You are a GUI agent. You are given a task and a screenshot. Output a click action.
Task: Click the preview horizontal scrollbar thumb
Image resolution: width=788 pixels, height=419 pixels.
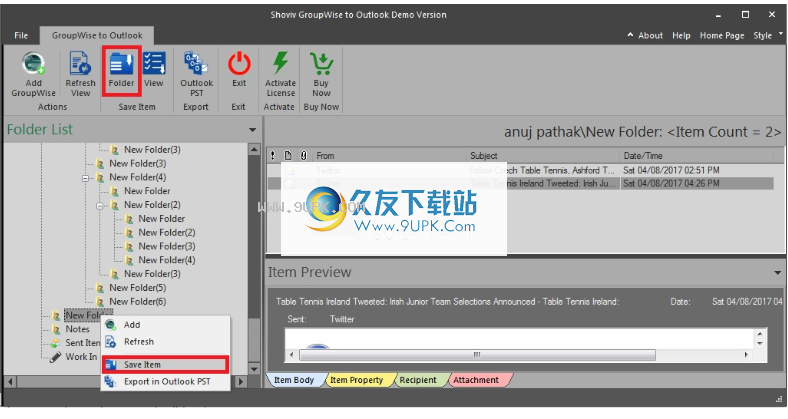477,355
